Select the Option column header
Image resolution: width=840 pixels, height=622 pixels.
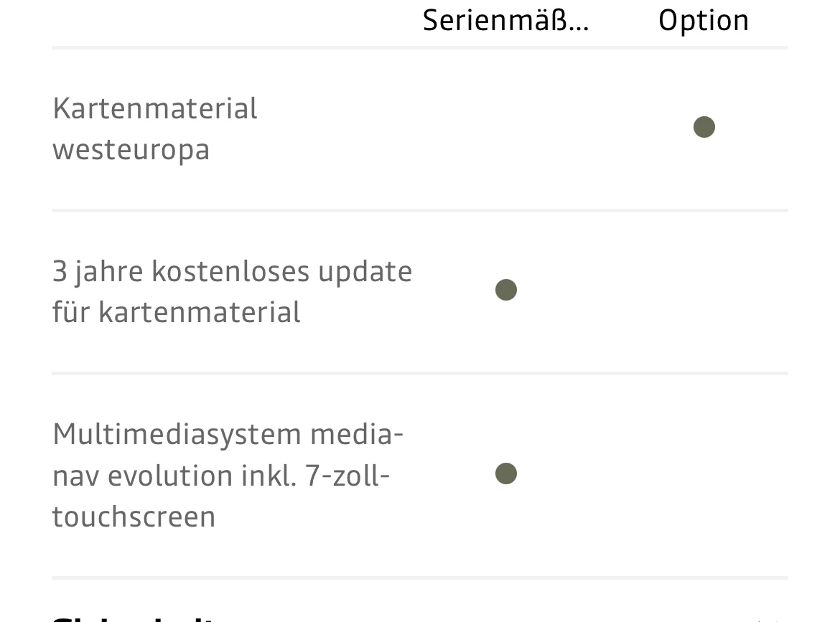704,22
